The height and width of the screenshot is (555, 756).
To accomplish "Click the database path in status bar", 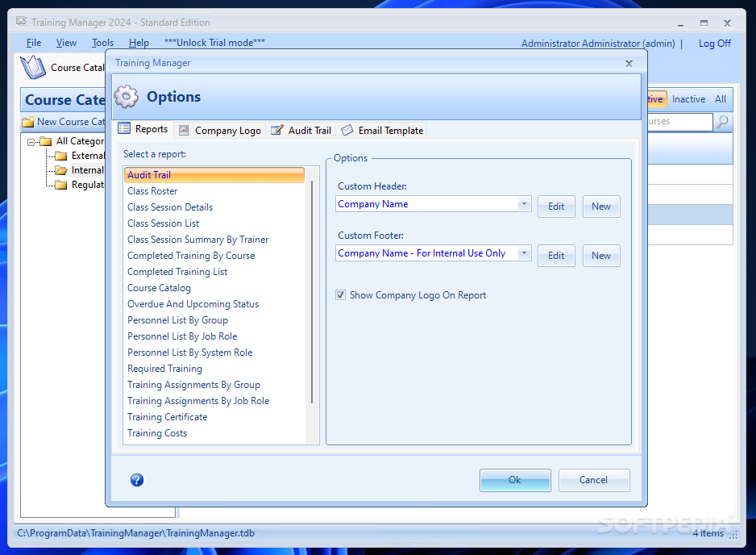I will pyautogui.click(x=136, y=533).
